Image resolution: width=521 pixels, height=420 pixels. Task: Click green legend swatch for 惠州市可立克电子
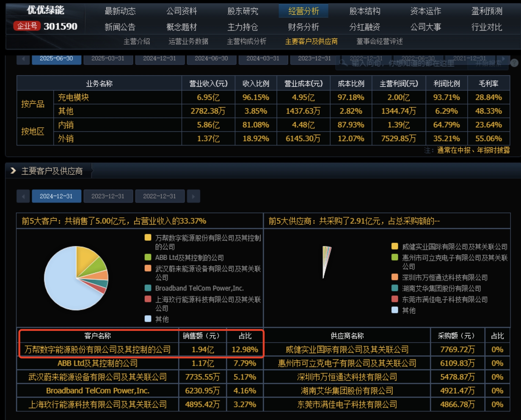click(395, 257)
